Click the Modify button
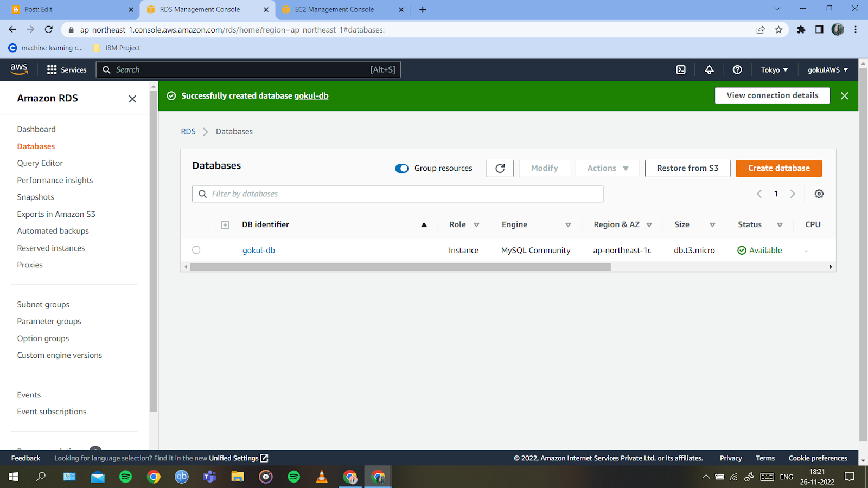 (x=545, y=169)
